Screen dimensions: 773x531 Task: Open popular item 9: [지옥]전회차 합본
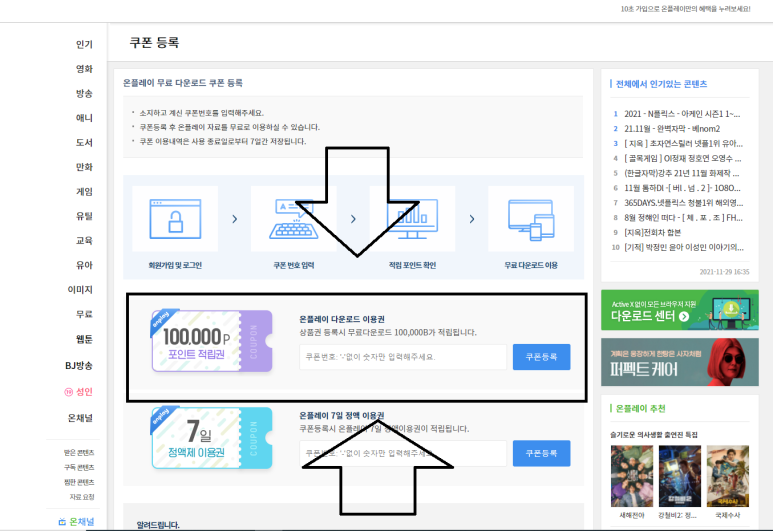pos(652,232)
